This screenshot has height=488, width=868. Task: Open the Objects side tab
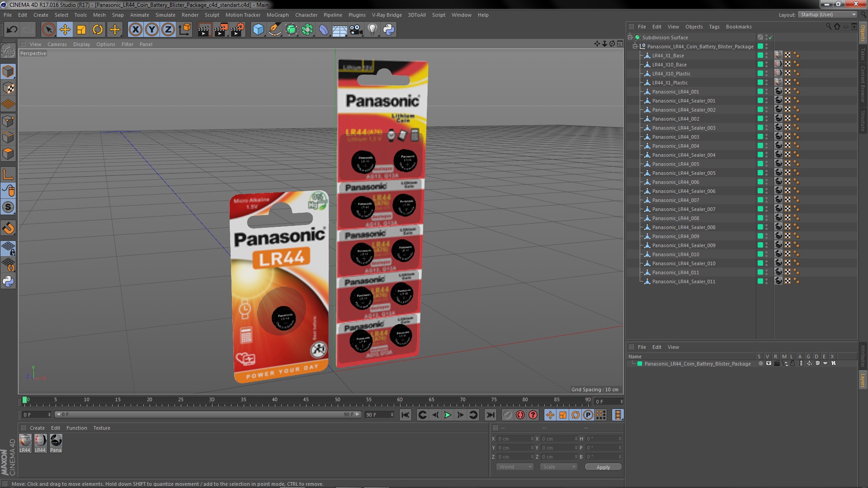863,33
